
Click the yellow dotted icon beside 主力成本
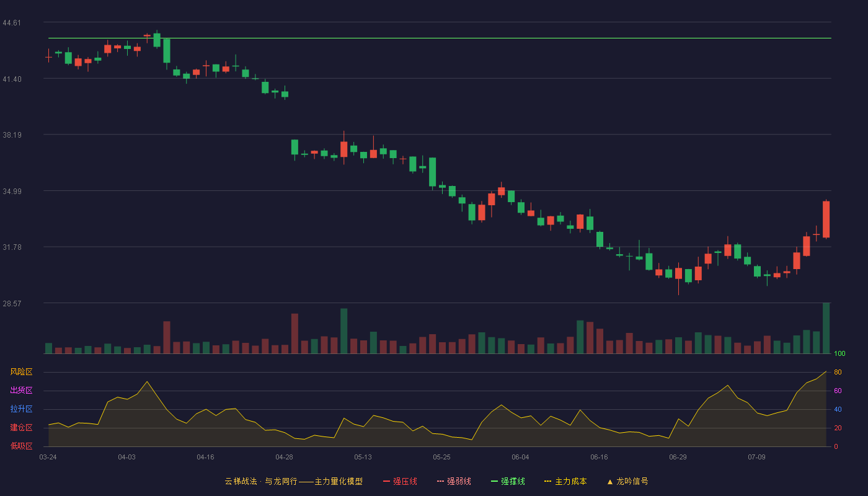[548, 481]
